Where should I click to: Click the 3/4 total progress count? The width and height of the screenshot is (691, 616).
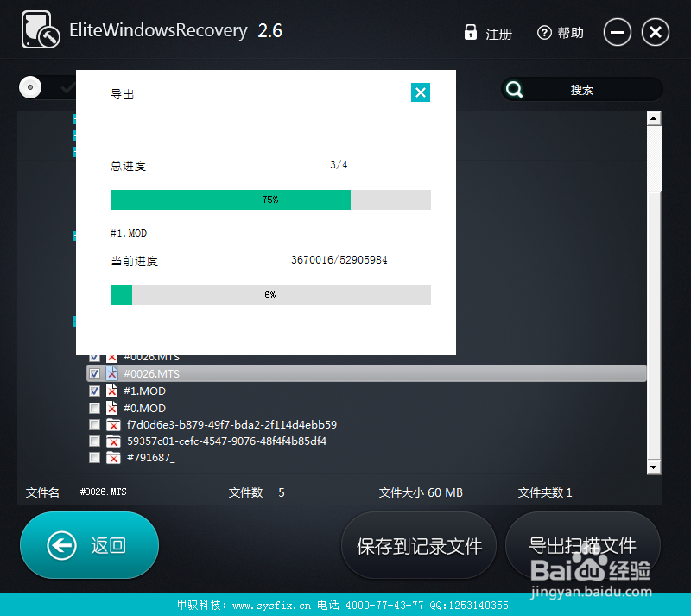(339, 165)
